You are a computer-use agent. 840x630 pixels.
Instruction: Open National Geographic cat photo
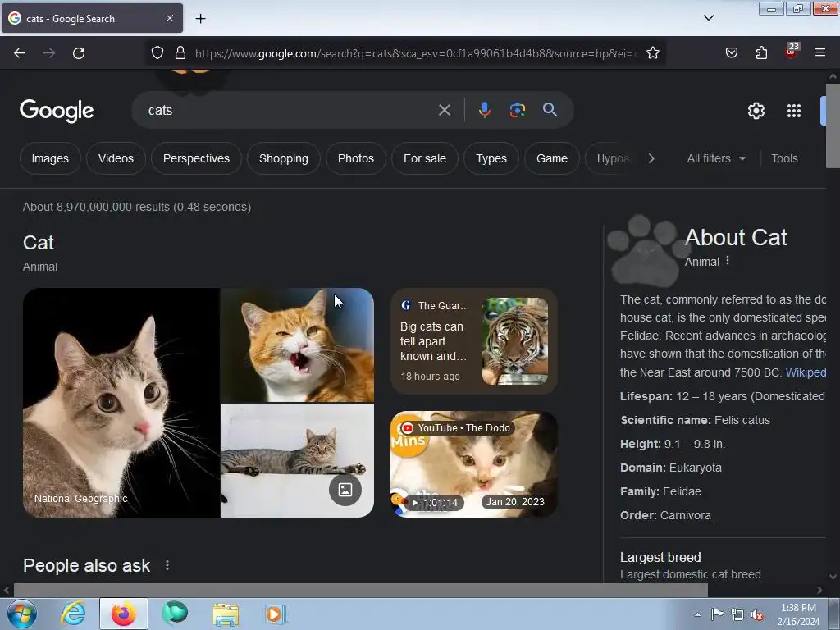click(121, 403)
